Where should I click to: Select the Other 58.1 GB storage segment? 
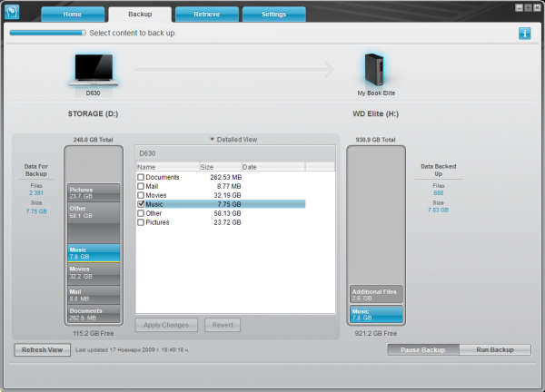pyautogui.click(x=94, y=223)
